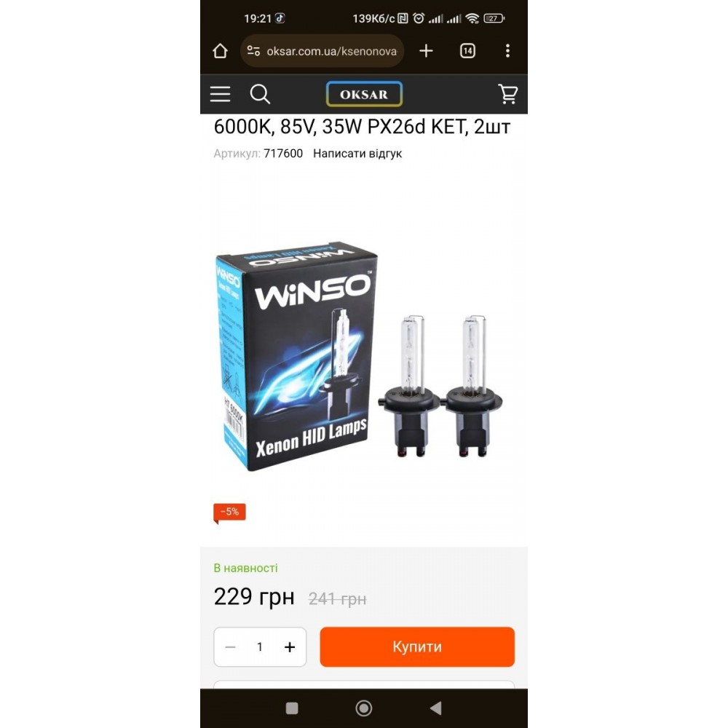
Task: Open the shopping cart icon
Action: 507,94
